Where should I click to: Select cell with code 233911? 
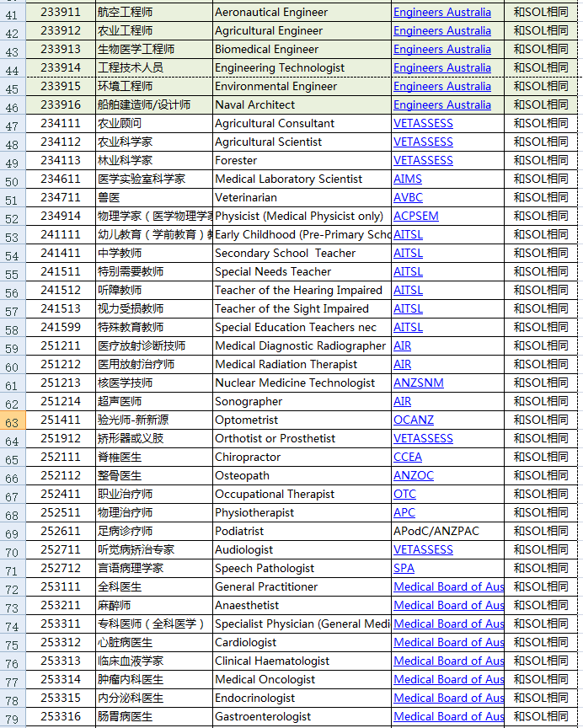click(x=61, y=12)
